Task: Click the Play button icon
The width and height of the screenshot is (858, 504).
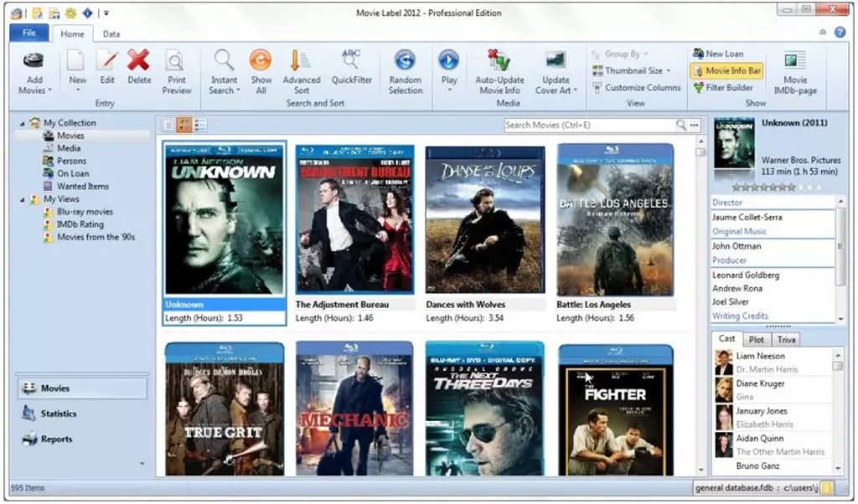Action: point(449,60)
